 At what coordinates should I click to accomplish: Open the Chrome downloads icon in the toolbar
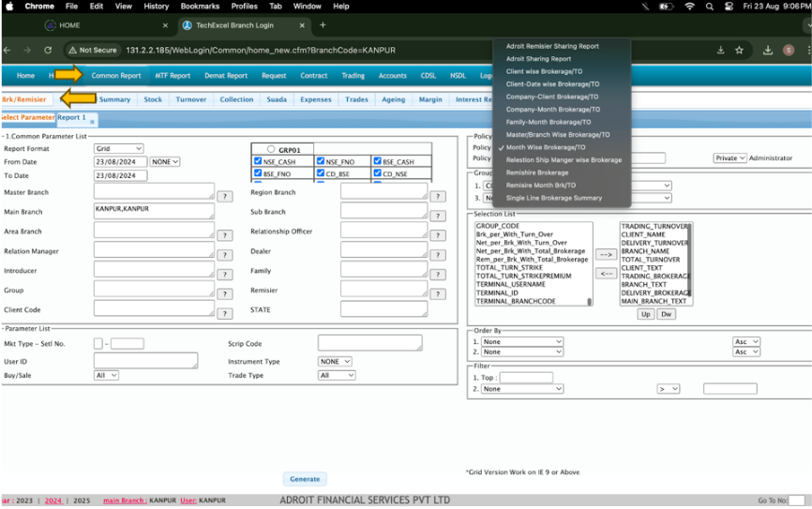pyautogui.click(x=767, y=50)
